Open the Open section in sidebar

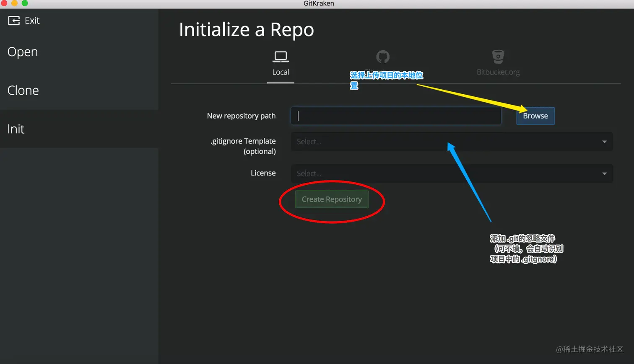coord(23,52)
